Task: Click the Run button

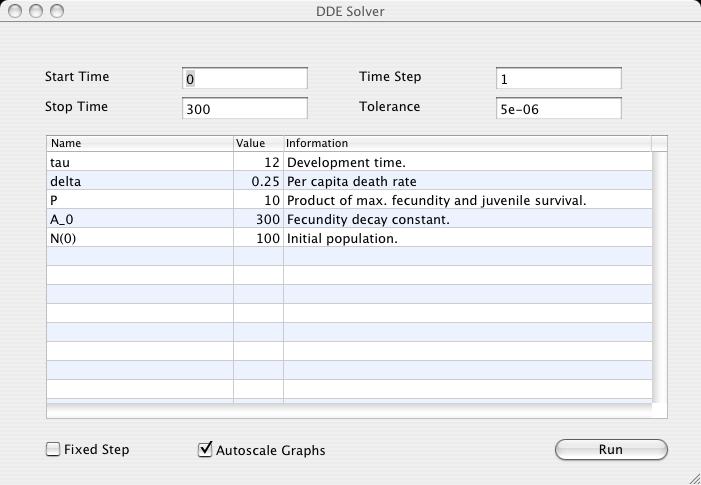Action: [610, 450]
